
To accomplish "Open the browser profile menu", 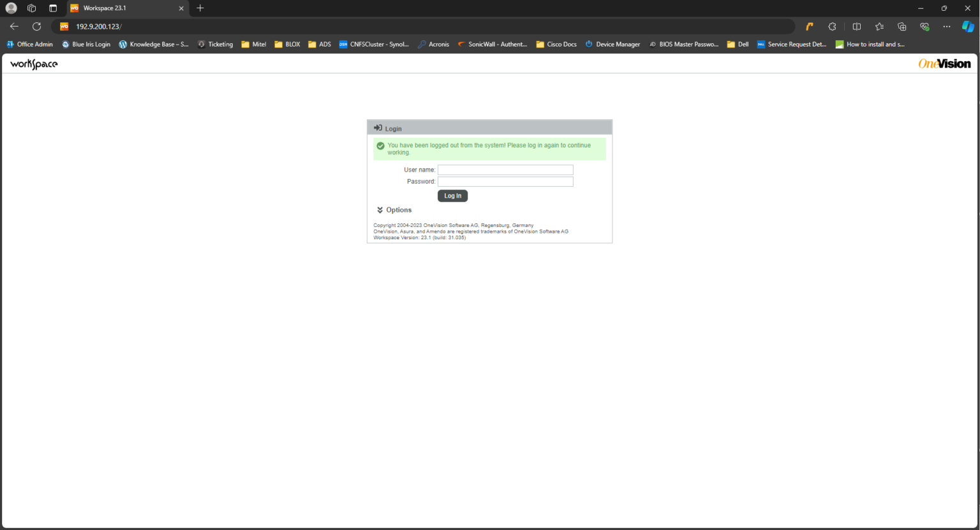I will (x=10, y=8).
